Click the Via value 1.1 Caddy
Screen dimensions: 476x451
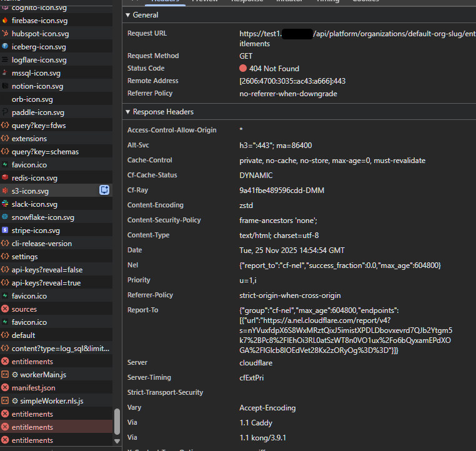point(255,423)
